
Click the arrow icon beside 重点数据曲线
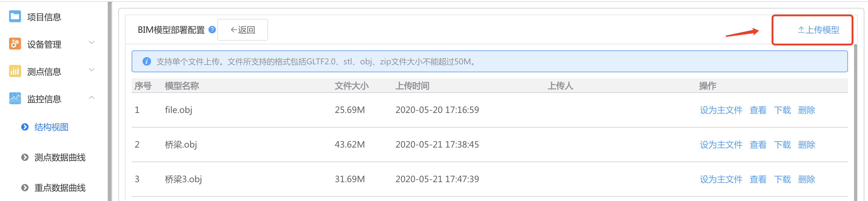[x=25, y=188]
